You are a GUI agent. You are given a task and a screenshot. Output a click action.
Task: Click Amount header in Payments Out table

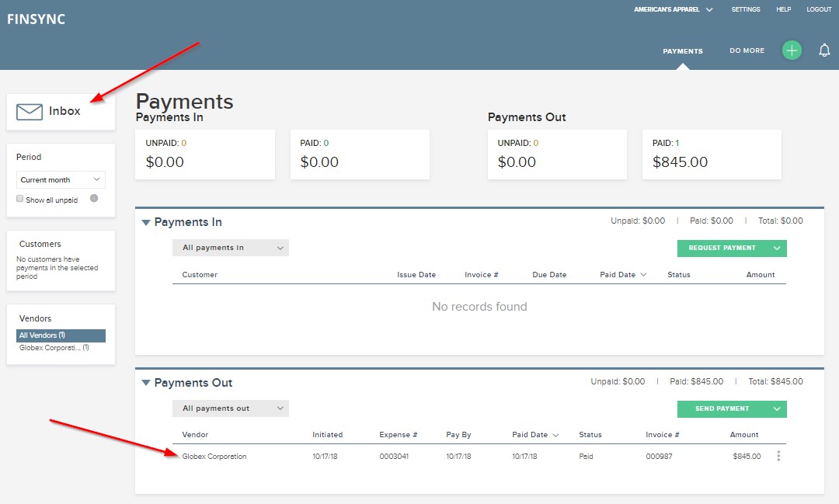click(x=744, y=435)
